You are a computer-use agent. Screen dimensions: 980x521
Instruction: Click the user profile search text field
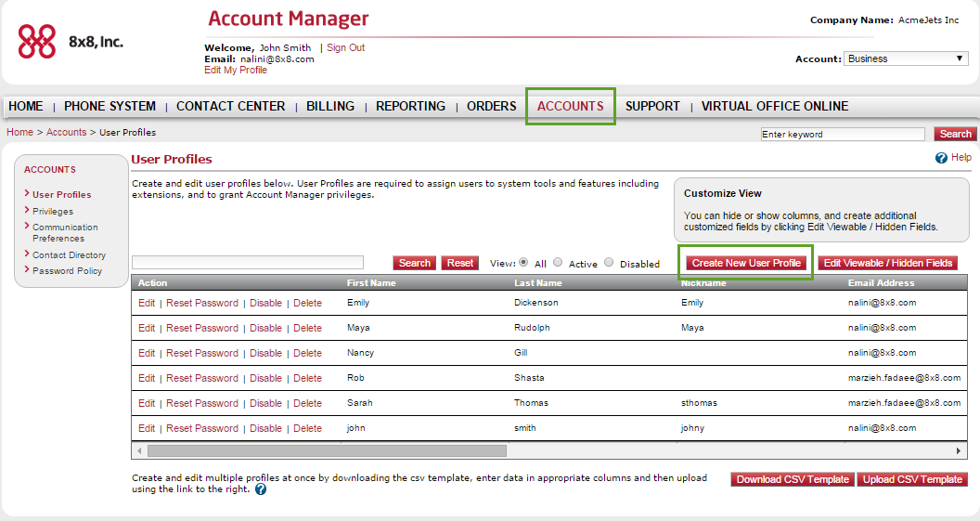point(248,262)
